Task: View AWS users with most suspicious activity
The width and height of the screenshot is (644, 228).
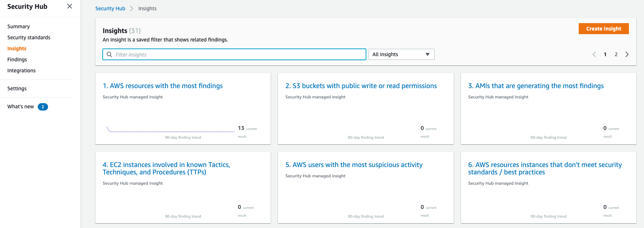Action: pyautogui.click(x=354, y=165)
